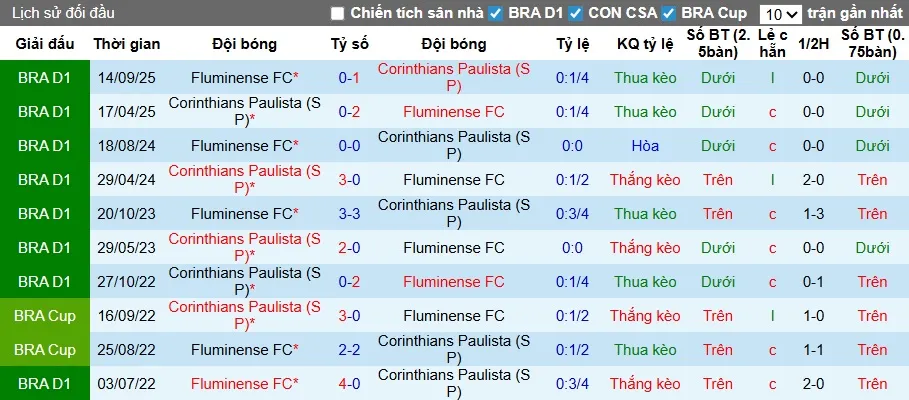
Task: Open the 0-0 score on 18/08/24
Action: [x=349, y=146]
